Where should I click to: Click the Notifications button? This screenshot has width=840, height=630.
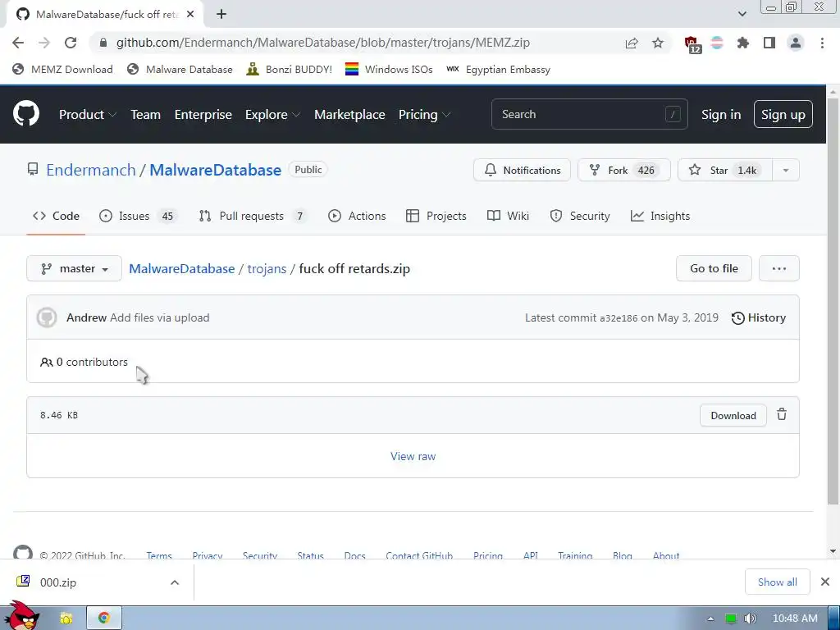[522, 171]
